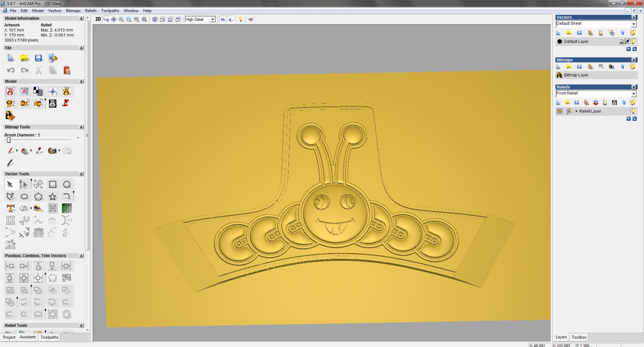Click the Create Vector Text tool
Viewport: 644px width, 347px height.
click(10, 208)
